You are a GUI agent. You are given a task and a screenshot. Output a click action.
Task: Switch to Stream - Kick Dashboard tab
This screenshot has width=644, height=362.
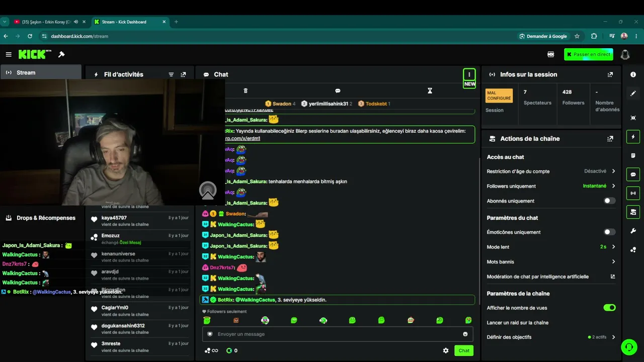click(x=130, y=22)
